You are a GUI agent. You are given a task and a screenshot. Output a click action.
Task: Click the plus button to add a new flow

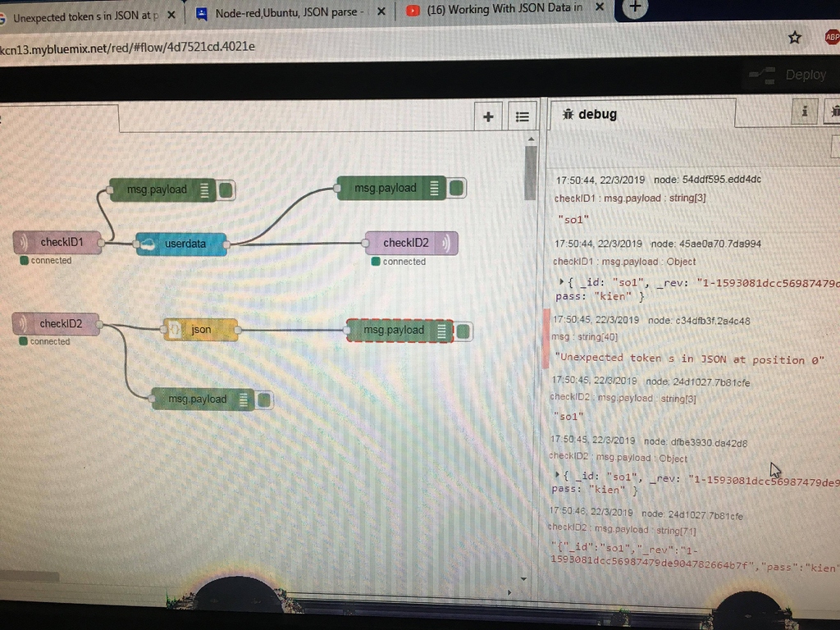click(x=488, y=116)
